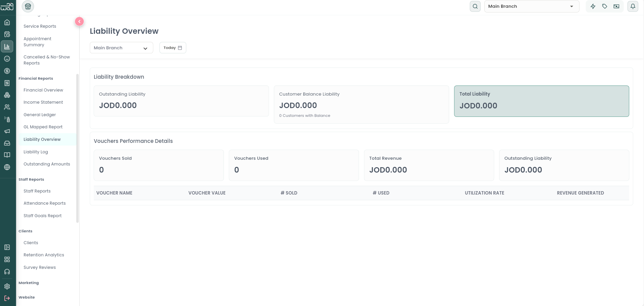Click the cash banknote icon in header

tap(617, 6)
